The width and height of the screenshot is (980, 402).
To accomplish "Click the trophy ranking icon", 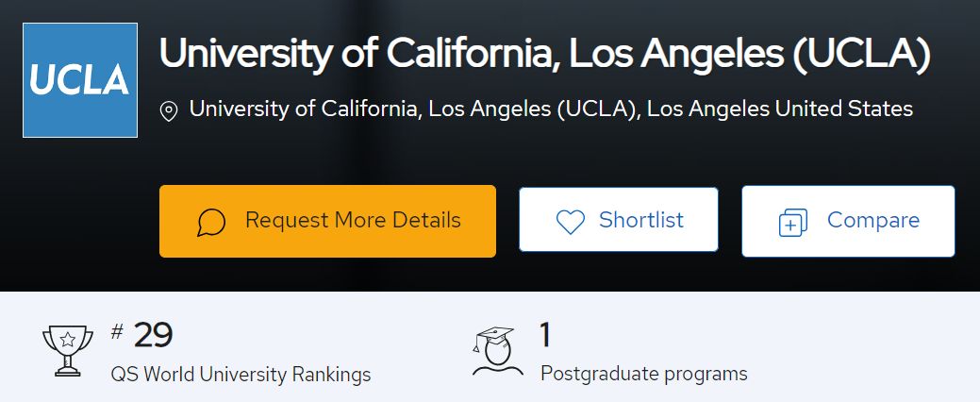I will 68,351.
